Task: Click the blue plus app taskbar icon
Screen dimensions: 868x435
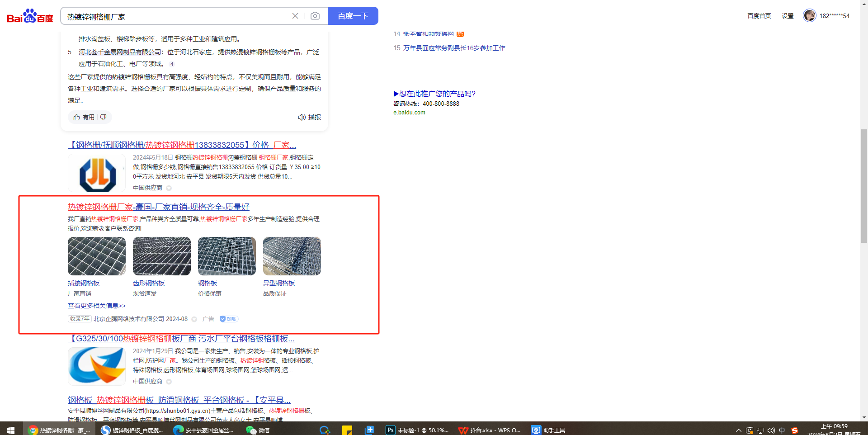Action: [x=370, y=430]
